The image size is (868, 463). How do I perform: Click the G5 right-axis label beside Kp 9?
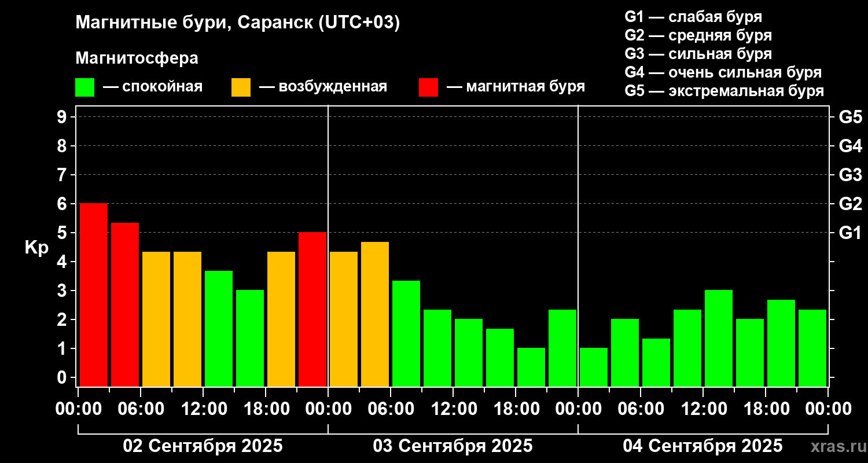pyautogui.click(x=850, y=117)
